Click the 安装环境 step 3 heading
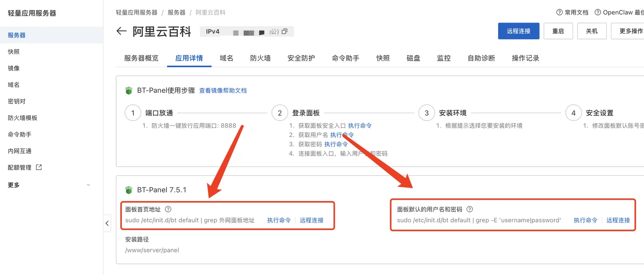This screenshot has width=644, height=275. pos(453,113)
